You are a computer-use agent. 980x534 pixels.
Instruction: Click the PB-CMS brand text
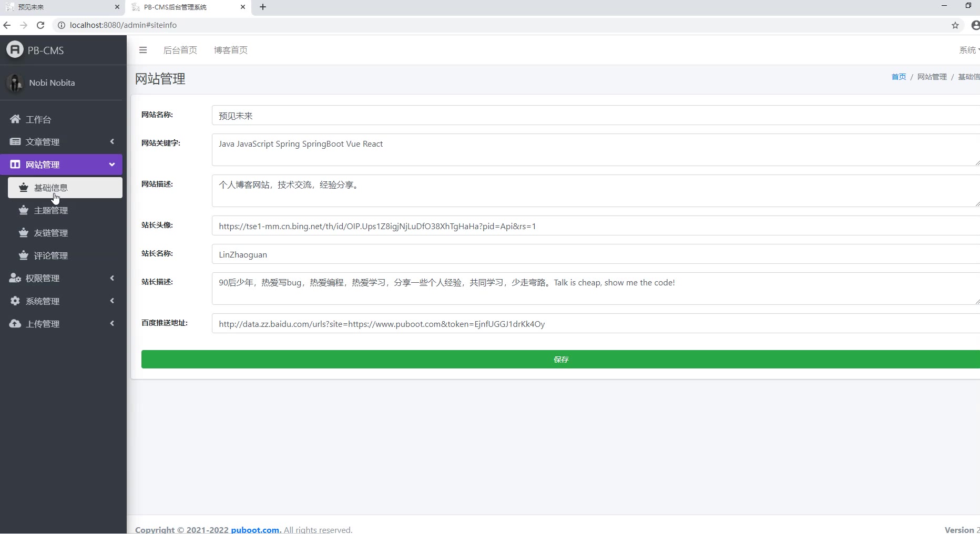[46, 50]
